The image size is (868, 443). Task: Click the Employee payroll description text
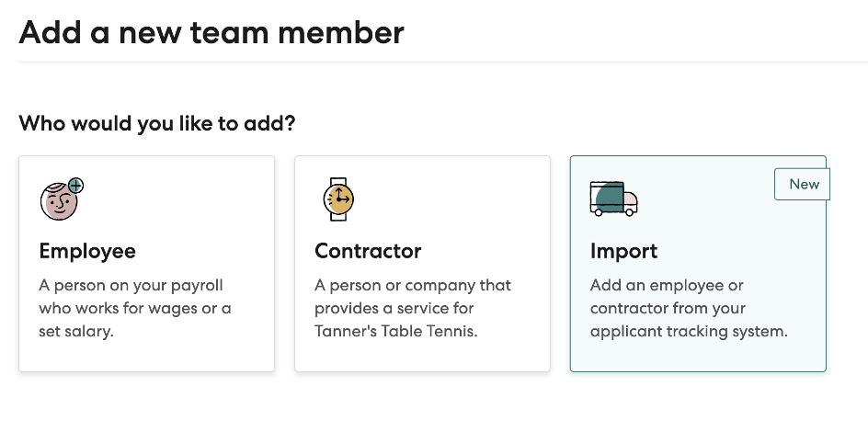135,308
